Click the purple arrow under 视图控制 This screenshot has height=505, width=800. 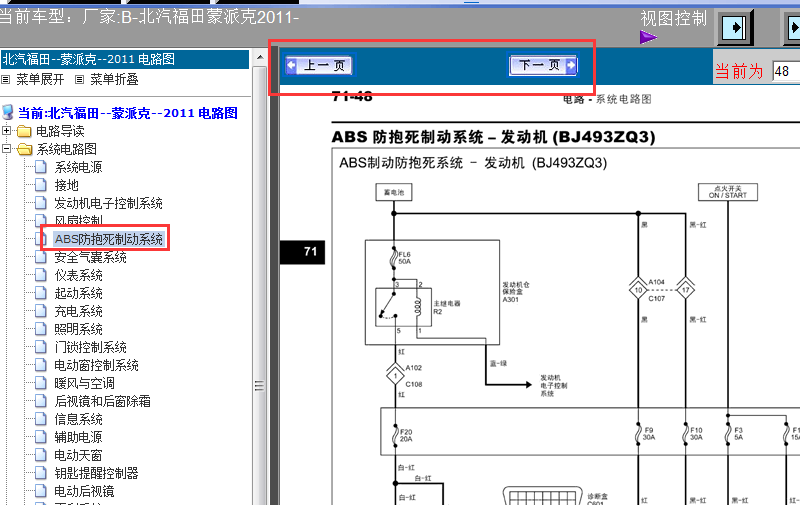648,37
